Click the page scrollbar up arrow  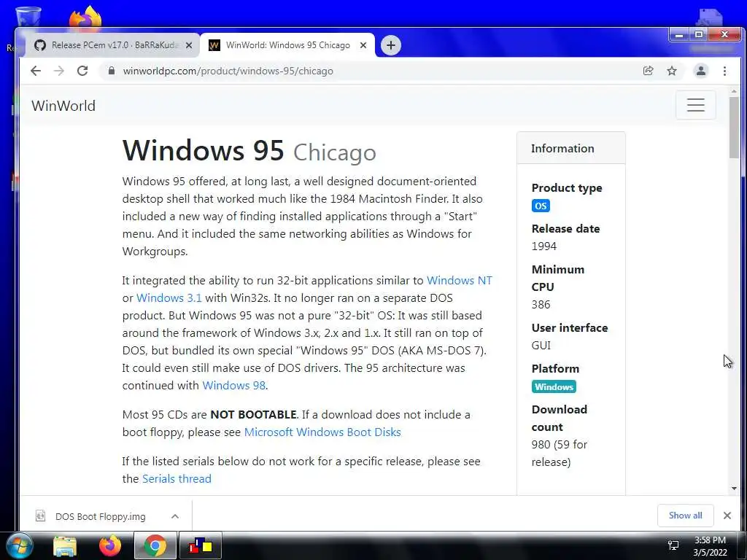734,90
